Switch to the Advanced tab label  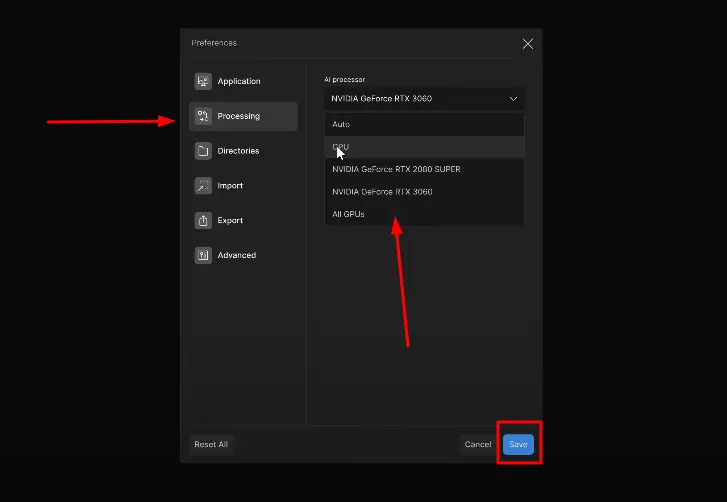236,255
